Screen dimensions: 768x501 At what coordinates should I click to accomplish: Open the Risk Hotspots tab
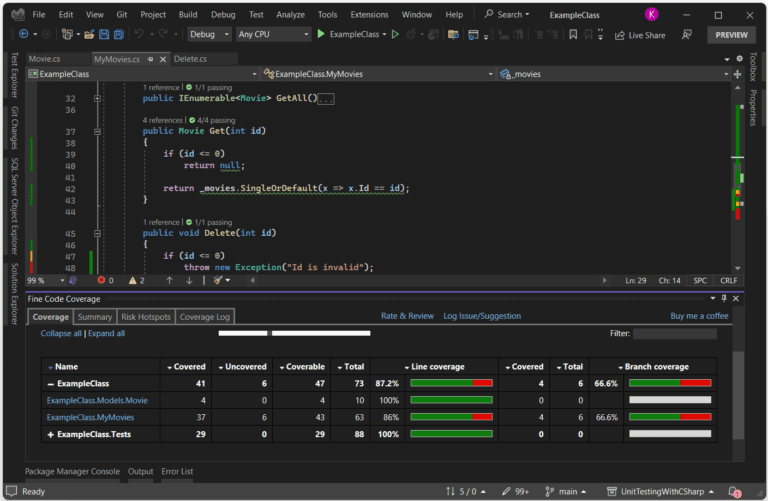pos(146,317)
